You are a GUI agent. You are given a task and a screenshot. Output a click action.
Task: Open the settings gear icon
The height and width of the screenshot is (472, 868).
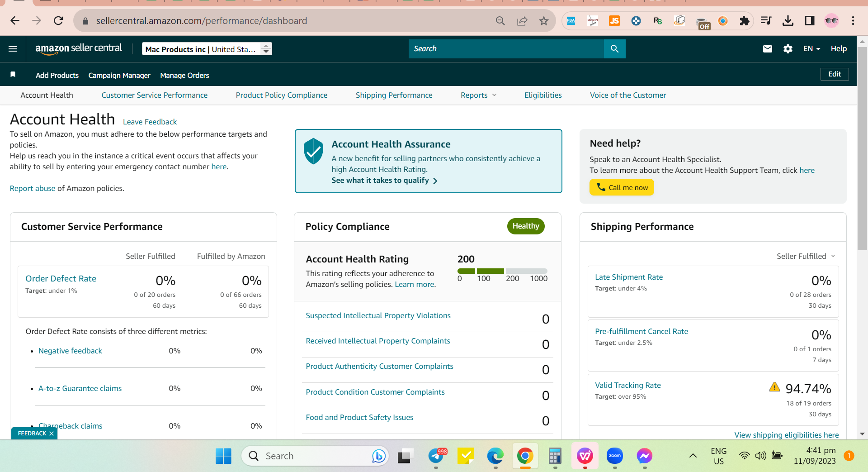pos(788,49)
